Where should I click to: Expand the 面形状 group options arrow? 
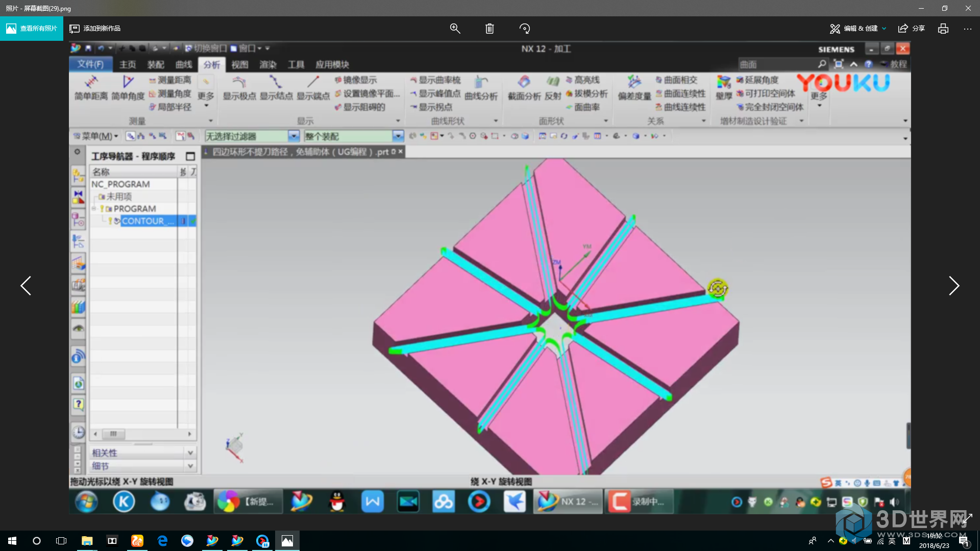click(606, 121)
